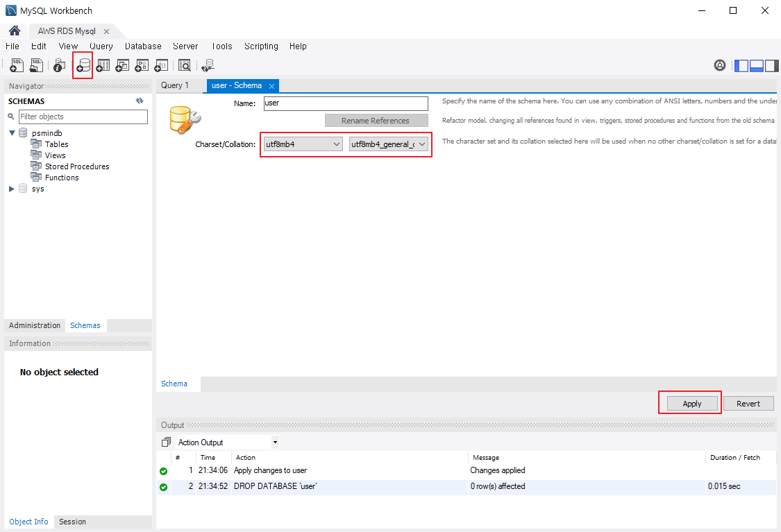Viewport: 781px width, 532px height.
Task: Go to the Workbench home screen
Action: pos(15,31)
